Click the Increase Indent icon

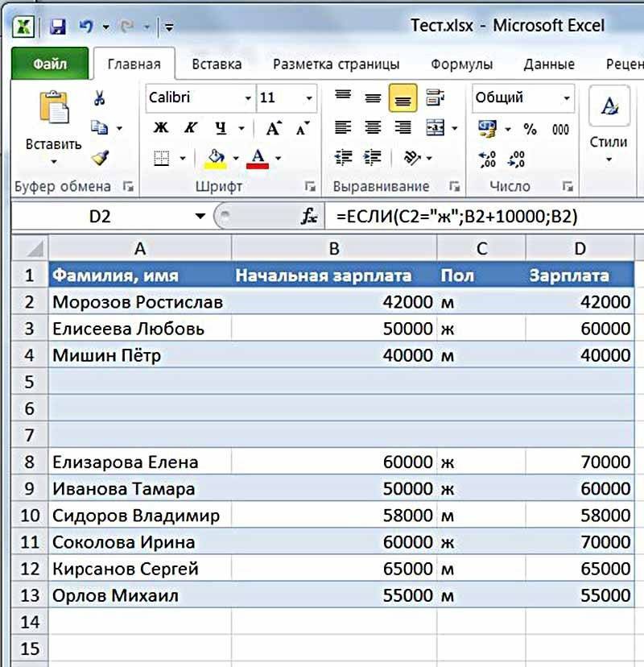[371, 157]
